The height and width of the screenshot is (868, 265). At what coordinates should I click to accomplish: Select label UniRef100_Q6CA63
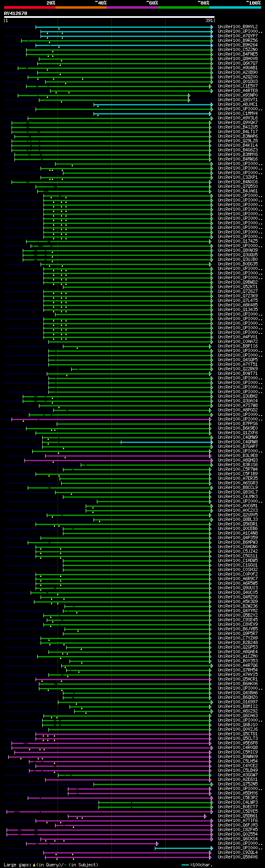238,716
